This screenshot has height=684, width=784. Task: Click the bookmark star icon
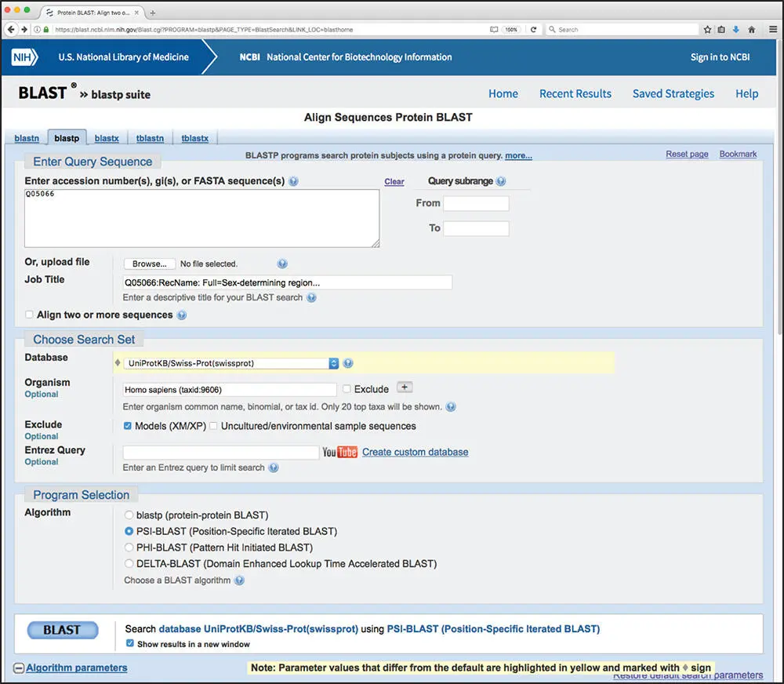[x=707, y=30]
